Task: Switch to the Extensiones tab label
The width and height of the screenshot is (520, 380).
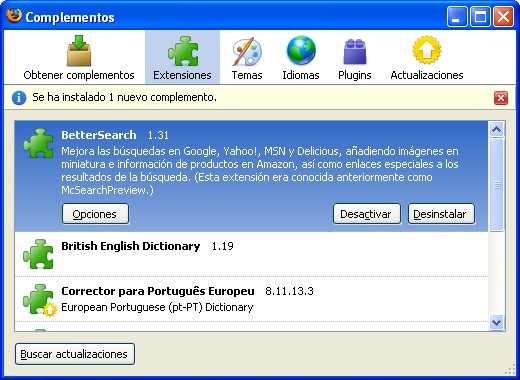Action: coord(182,75)
